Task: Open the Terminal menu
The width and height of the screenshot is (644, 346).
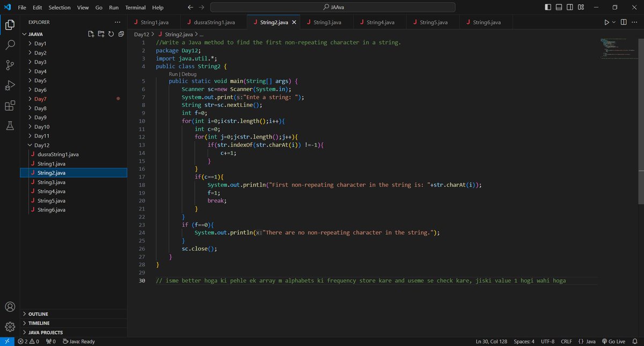Action: coord(135,8)
